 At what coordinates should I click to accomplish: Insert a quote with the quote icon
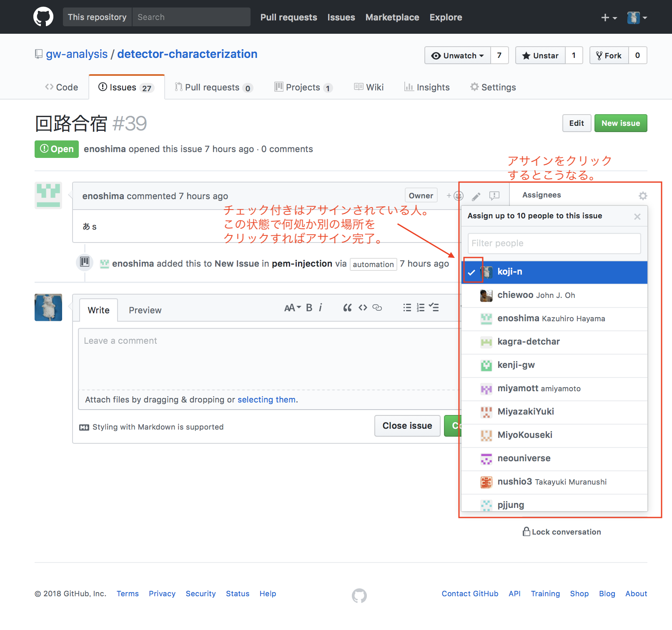pos(347,308)
